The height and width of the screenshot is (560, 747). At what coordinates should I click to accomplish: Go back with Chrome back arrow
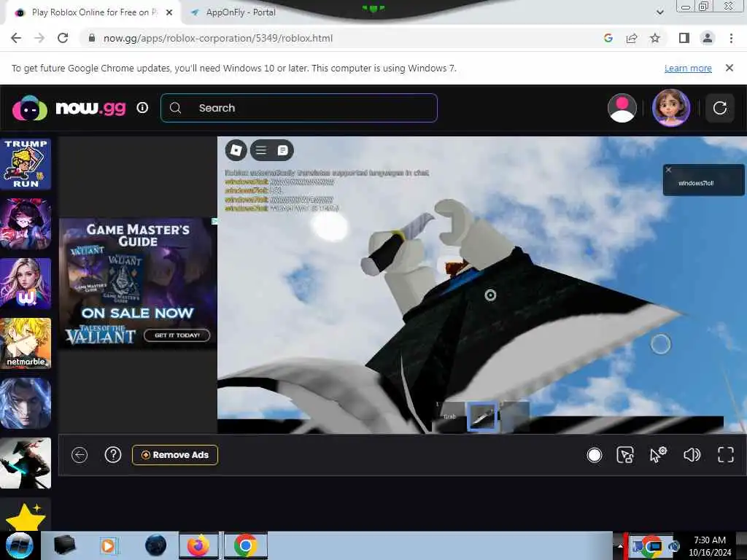16,38
